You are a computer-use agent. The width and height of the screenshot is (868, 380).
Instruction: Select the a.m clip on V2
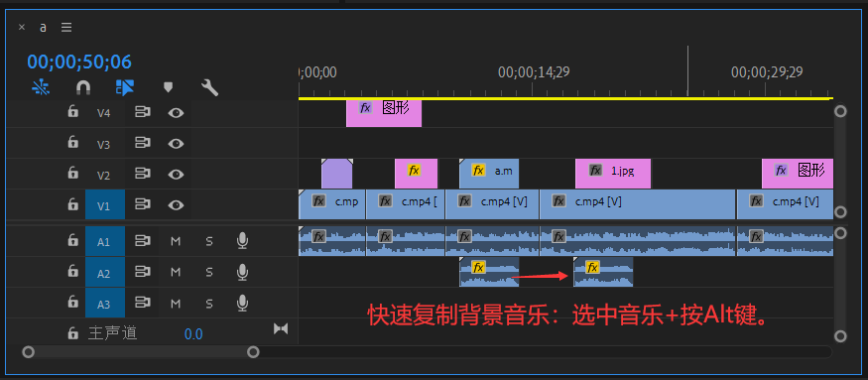point(489,174)
